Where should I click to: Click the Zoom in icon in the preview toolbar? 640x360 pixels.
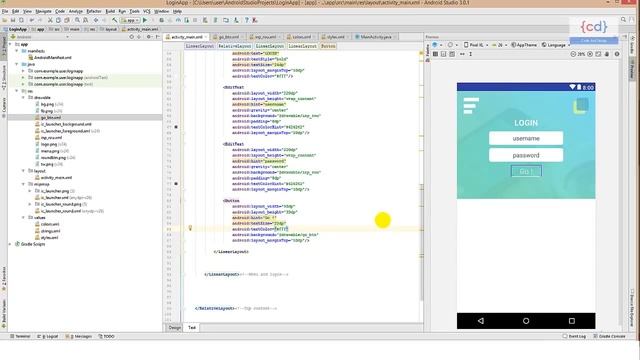(x=590, y=54)
